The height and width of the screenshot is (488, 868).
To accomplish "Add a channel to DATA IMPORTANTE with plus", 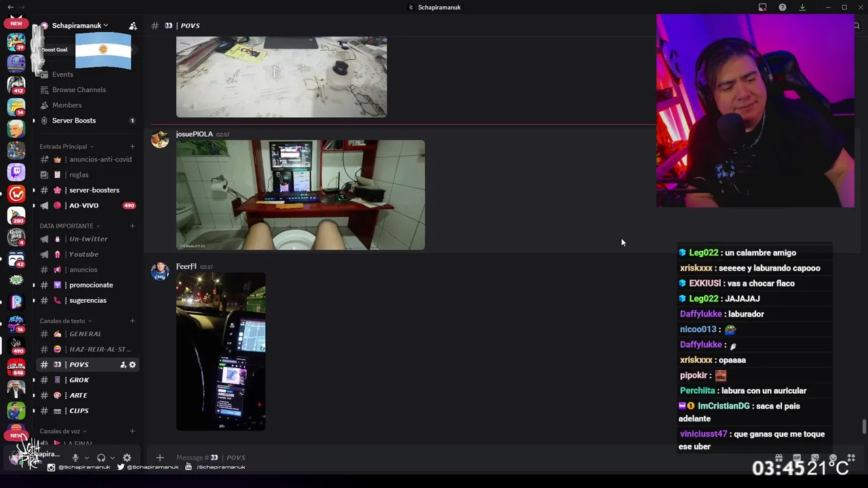I will (132, 226).
